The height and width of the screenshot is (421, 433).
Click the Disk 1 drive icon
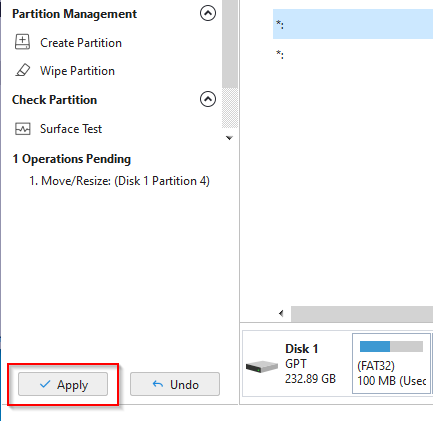(x=262, y=367)
